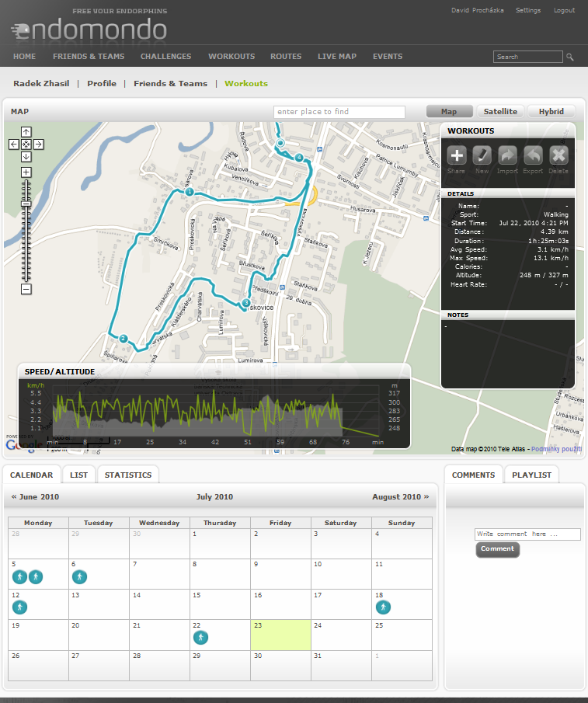588x703 pixels.
Task: Switch map to Satellite view
Action: pos(500,112)
